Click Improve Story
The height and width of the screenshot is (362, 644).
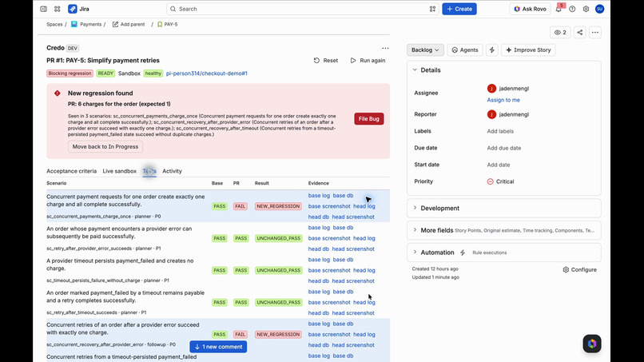(x=528, y=50)
